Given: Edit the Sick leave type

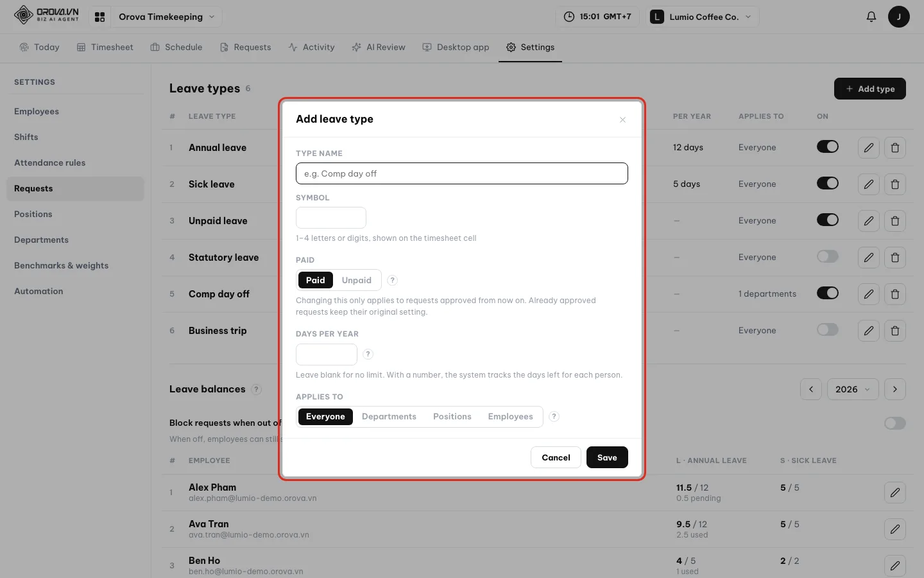Looking at the screenshot, I should (868, 184).
